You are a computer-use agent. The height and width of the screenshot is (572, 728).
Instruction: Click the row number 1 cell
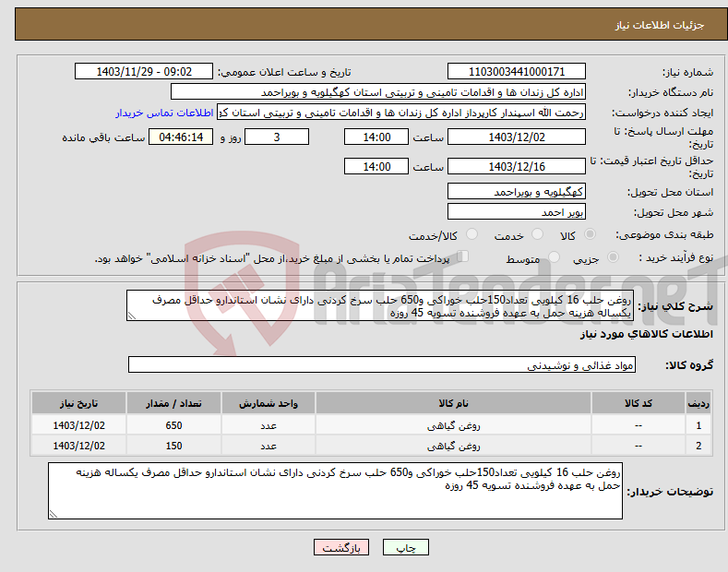click(698, 425)
